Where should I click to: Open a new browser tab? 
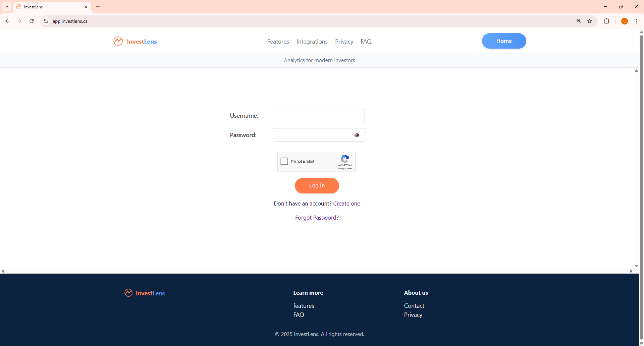[98, 7]
